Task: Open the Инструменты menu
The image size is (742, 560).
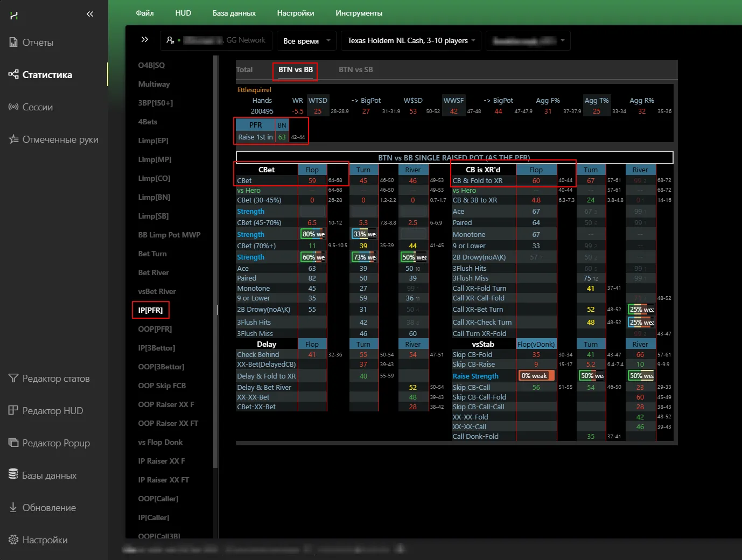Action: coord(359,13)
